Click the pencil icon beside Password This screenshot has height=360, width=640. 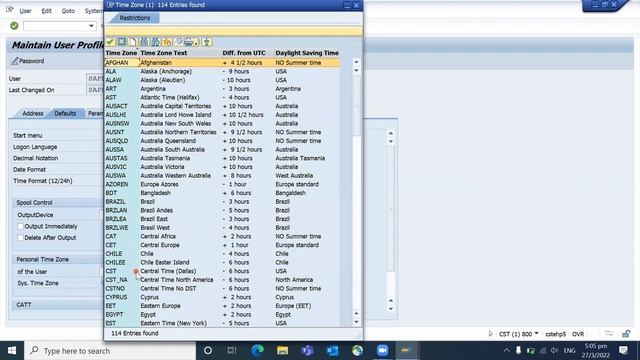(15, 61)
